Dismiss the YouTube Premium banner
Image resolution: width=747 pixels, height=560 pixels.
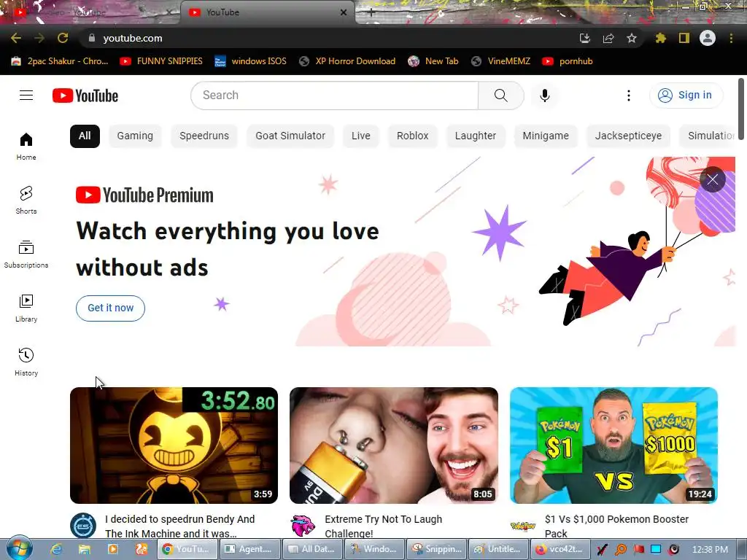(712, 179)
